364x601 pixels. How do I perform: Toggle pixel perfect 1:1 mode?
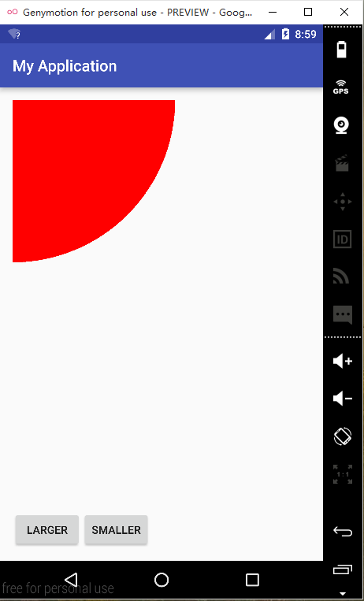click(343, 474)
